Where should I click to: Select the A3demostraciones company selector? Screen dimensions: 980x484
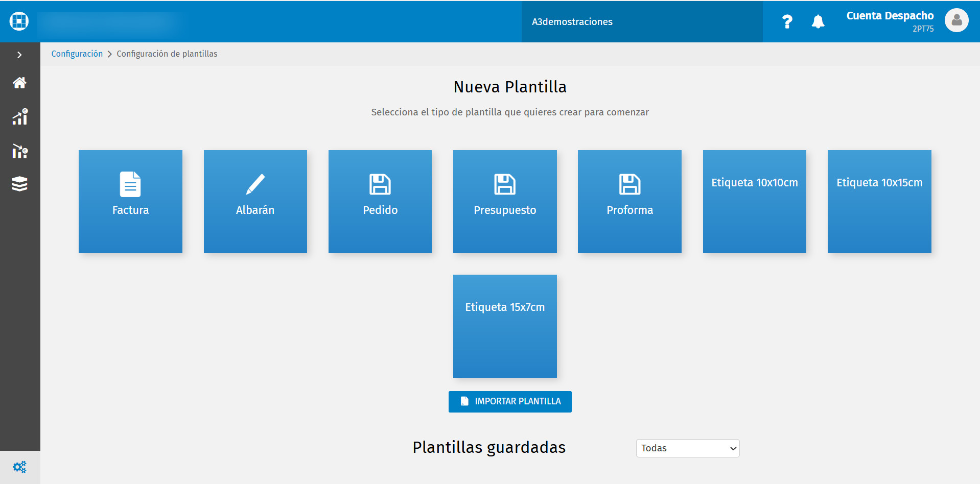click(642, 21)
